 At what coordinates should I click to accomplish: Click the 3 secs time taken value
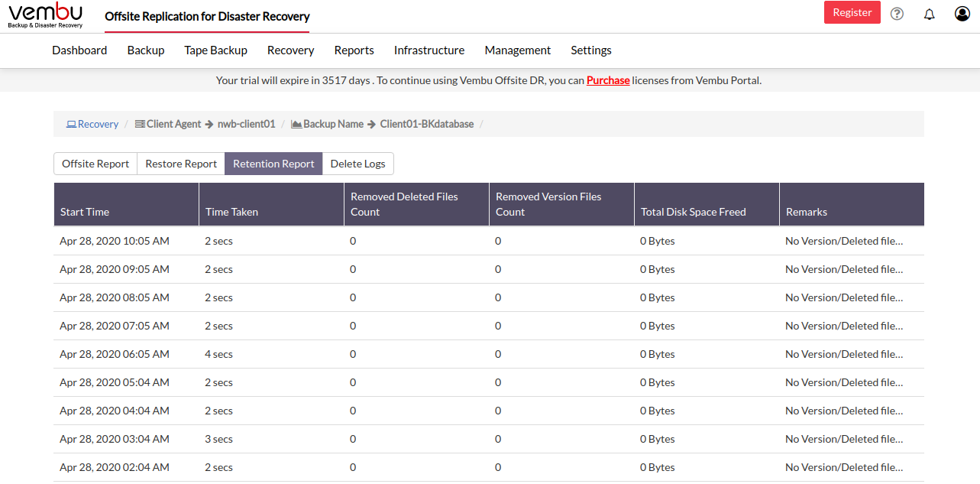pyautogui.click(x=218, y=439)
